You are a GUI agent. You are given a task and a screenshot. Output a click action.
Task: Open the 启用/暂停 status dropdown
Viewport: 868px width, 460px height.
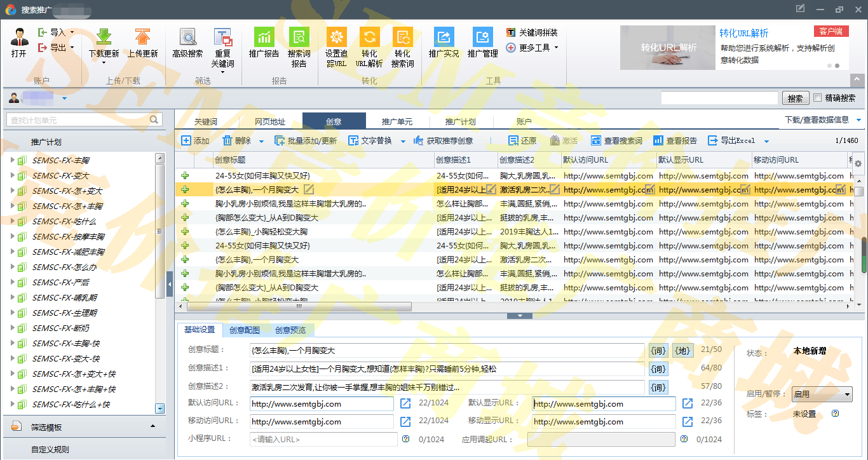(822, 395)
